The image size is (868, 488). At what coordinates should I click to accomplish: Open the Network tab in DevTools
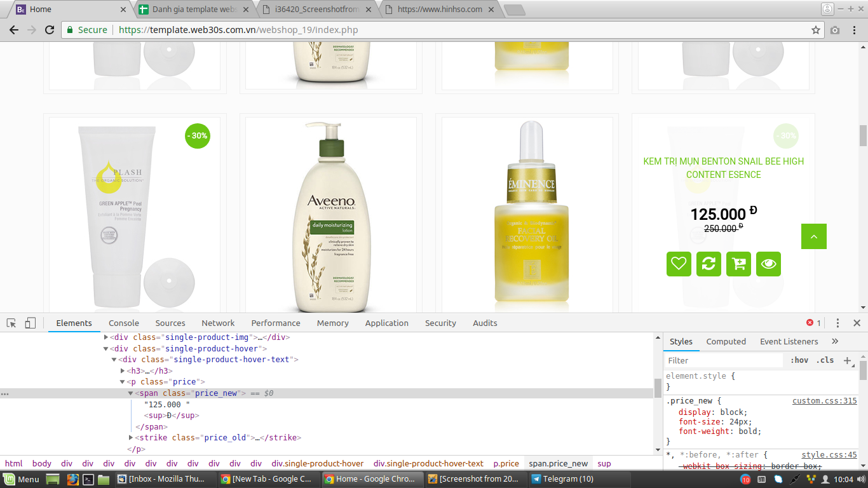(218, 323)
